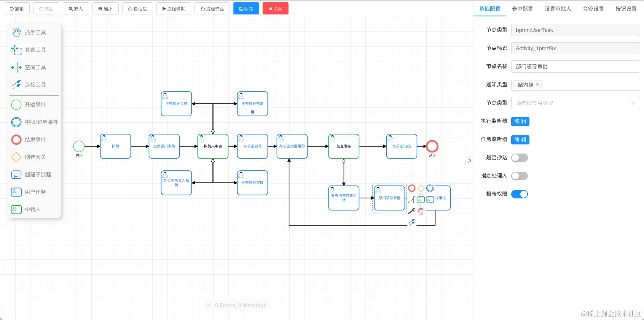Open wrench change-type from context pad
The width and height of the screenshot is (644, 320).
coord(412,211)
